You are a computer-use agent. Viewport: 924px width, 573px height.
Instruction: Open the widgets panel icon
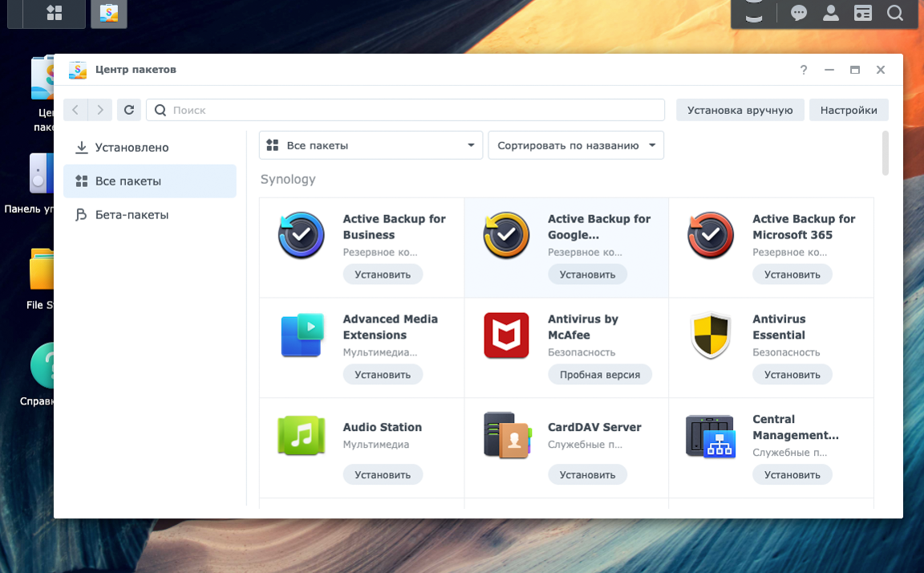(x=863, y=13)
